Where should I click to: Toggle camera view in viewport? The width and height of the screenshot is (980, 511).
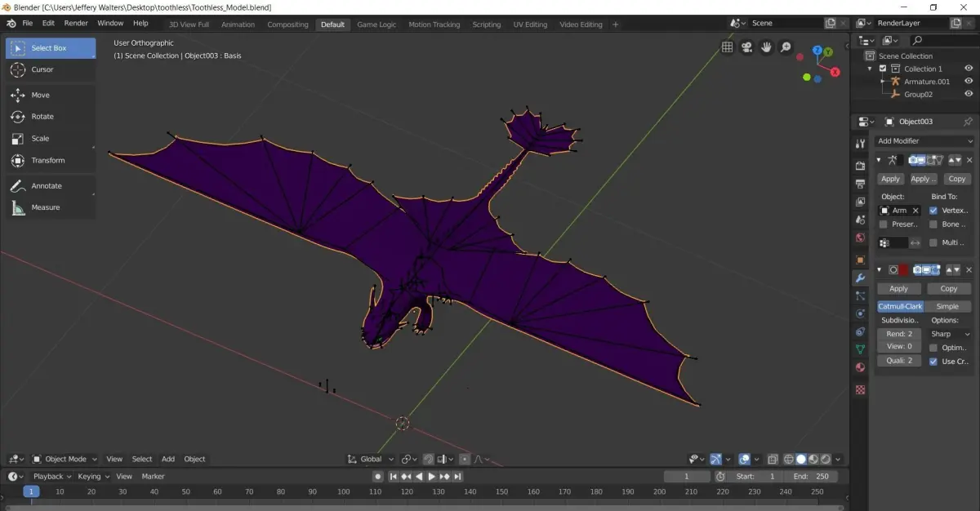click(746, 47)
